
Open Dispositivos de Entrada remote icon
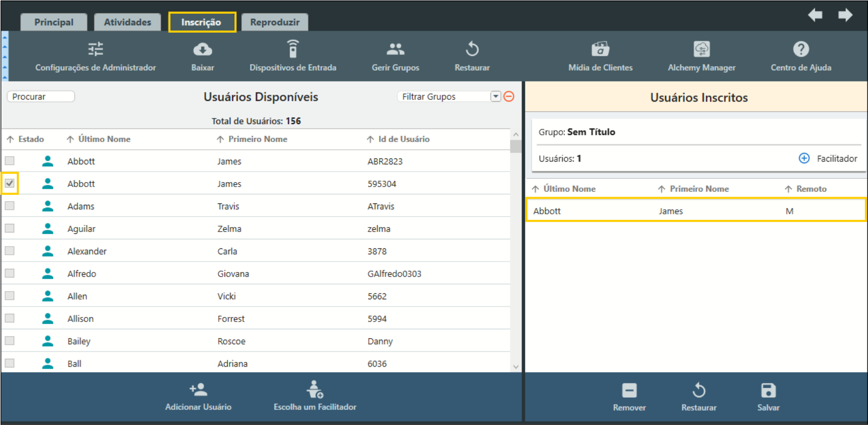click(x=293, y=49)
